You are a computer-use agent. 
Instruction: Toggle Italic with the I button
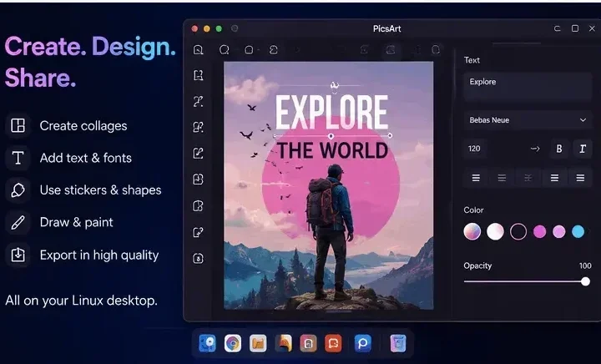pos(583,149)
